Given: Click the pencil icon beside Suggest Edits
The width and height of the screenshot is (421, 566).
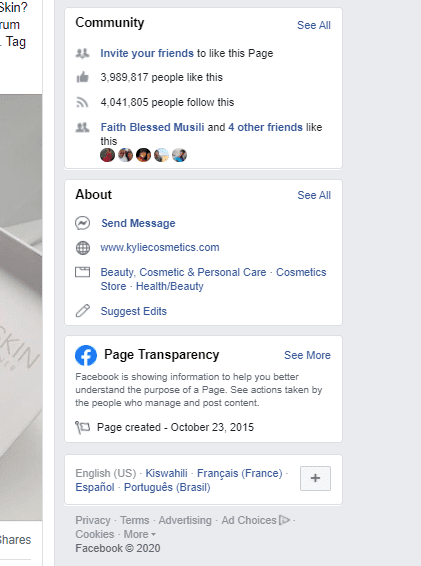Looking at the screenshot, I should coord(83,310).
